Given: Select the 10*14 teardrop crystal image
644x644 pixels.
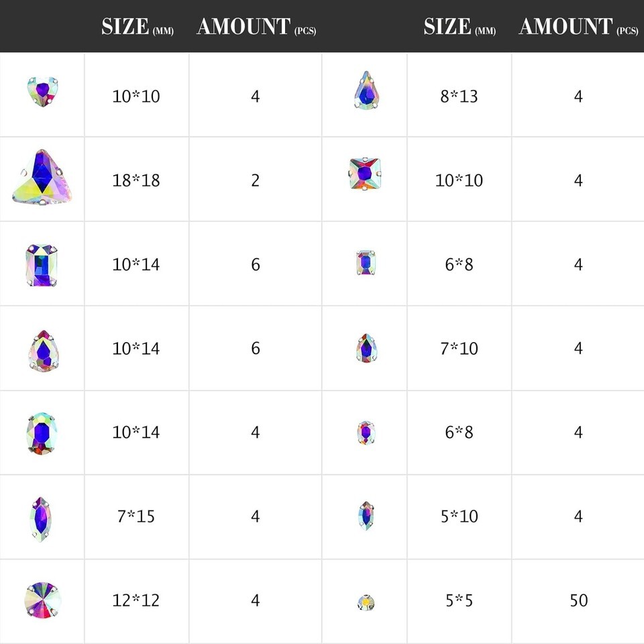Looking at the screenshot, I should point(42,349).
